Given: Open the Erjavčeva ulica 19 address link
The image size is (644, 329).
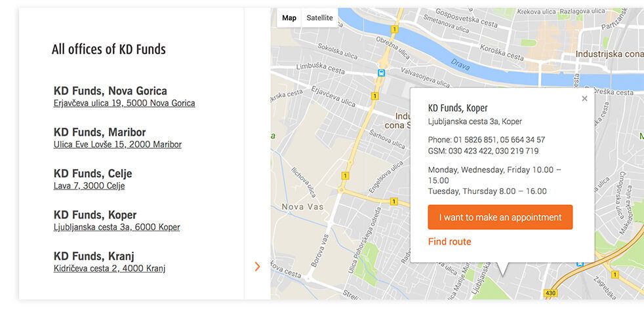Looking at the screenshot, I should 124,103.
